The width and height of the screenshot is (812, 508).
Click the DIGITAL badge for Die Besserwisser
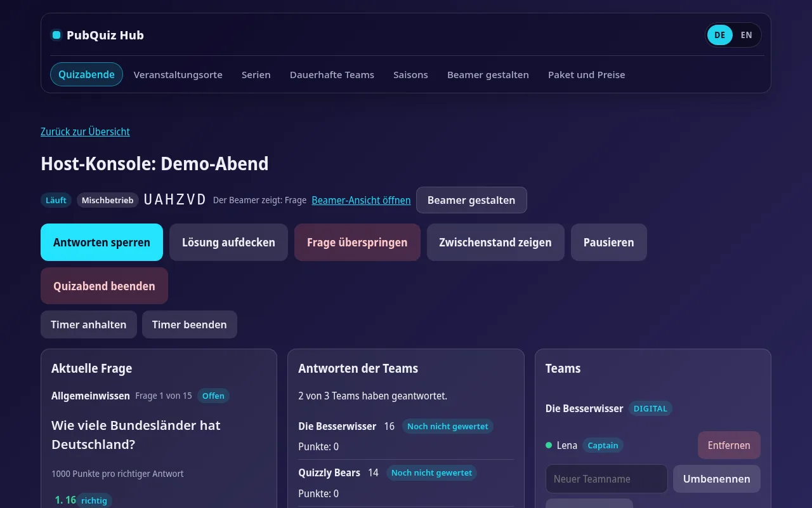click(650, 408)
